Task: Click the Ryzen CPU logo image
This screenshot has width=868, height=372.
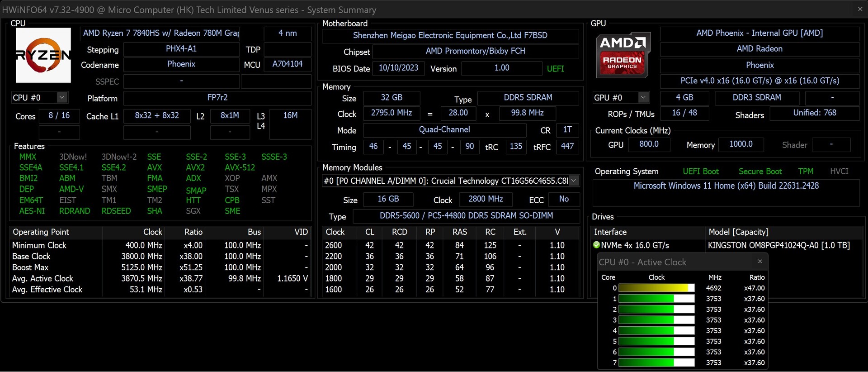Action: 43,55
